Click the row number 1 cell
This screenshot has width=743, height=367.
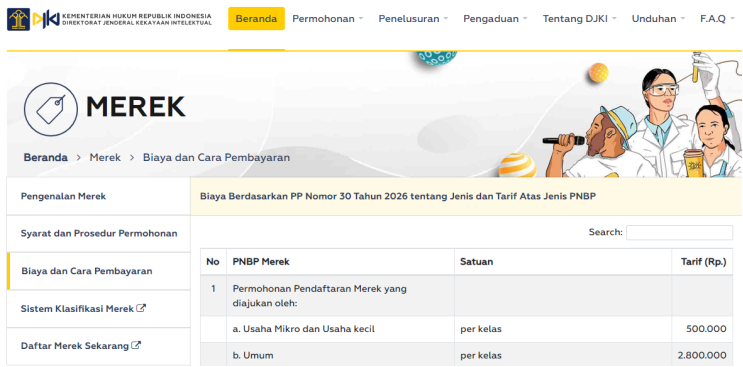point(213,295)
